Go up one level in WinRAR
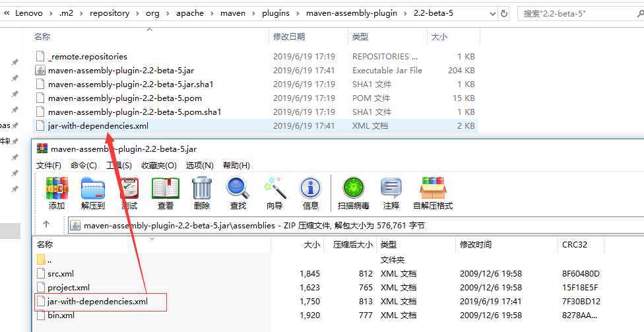The width and height of the screenshot is (644, 332). [x=46, y=224]
